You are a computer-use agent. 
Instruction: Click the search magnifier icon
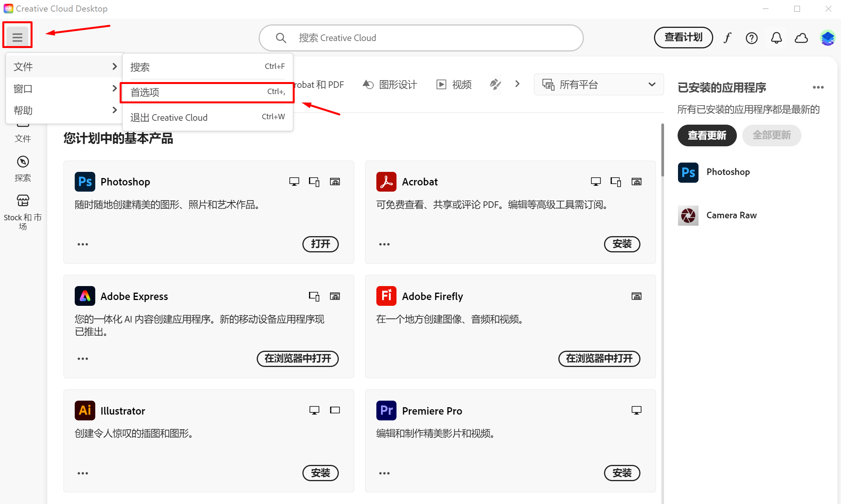(281, 38)
